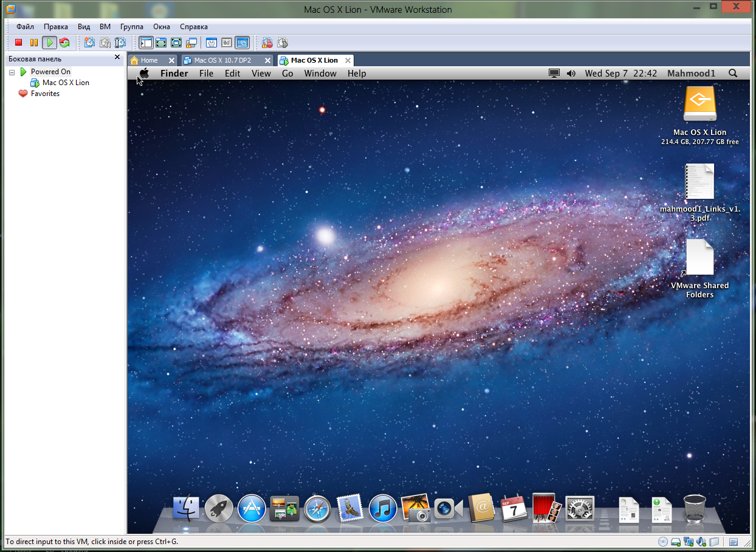Open the Finder menu in Mac menubar
The width and height of the screenshot is (756, 552).
click(174, 74)
